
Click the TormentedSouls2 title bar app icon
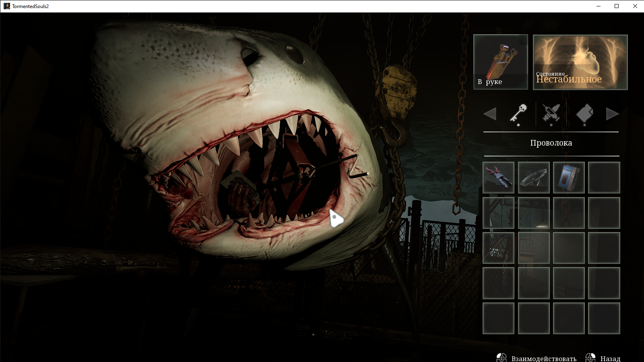click(x=7, y=6)
